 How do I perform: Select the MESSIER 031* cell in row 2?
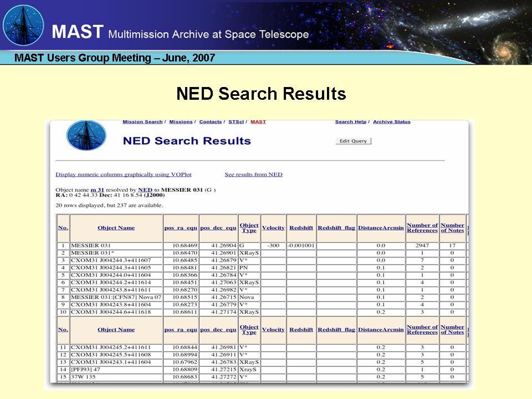click(x=116, y=253)
